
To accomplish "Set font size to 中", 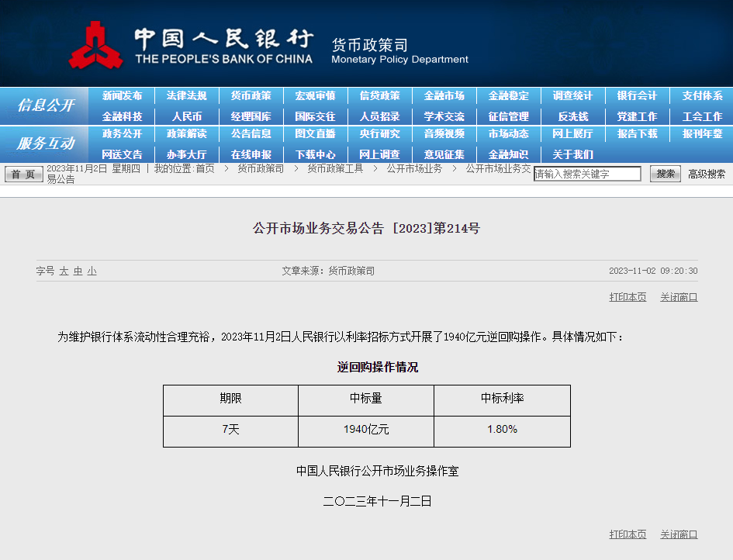I will [78, 271].
